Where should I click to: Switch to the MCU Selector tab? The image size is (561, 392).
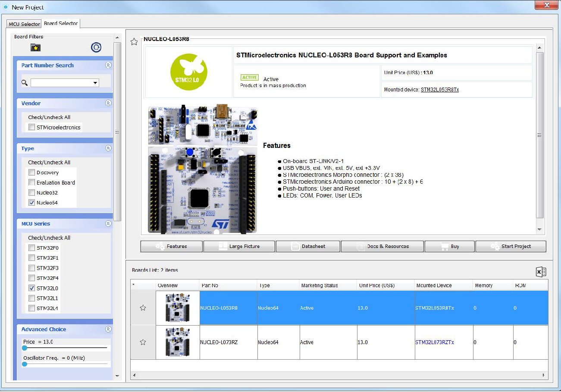(24, 24)
